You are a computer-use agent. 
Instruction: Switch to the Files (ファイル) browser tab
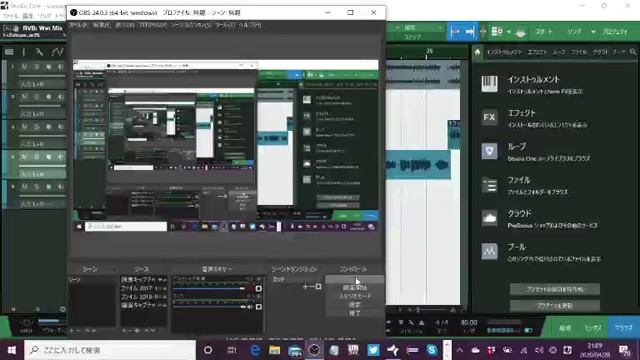pyautogui.click(x=578, y=52)
